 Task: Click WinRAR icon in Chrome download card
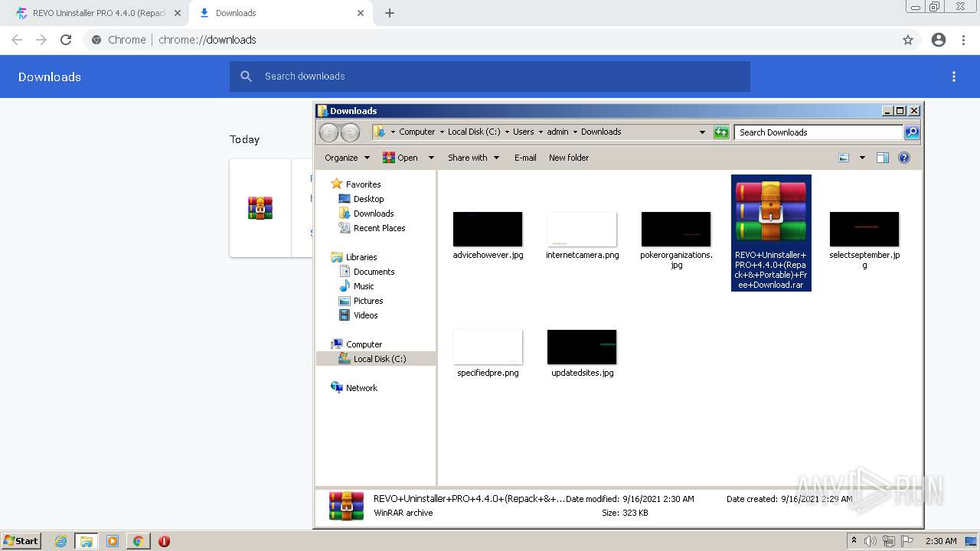click(260, 208)
